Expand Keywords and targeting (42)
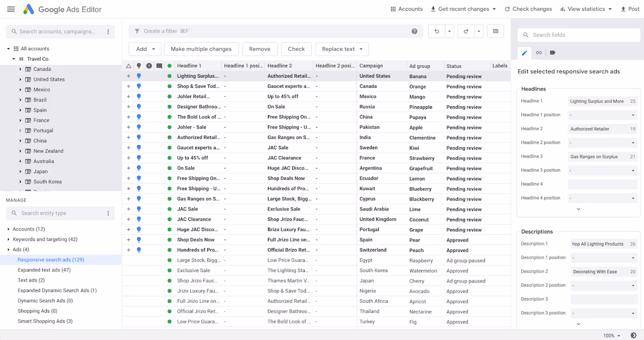 [8, 239]
